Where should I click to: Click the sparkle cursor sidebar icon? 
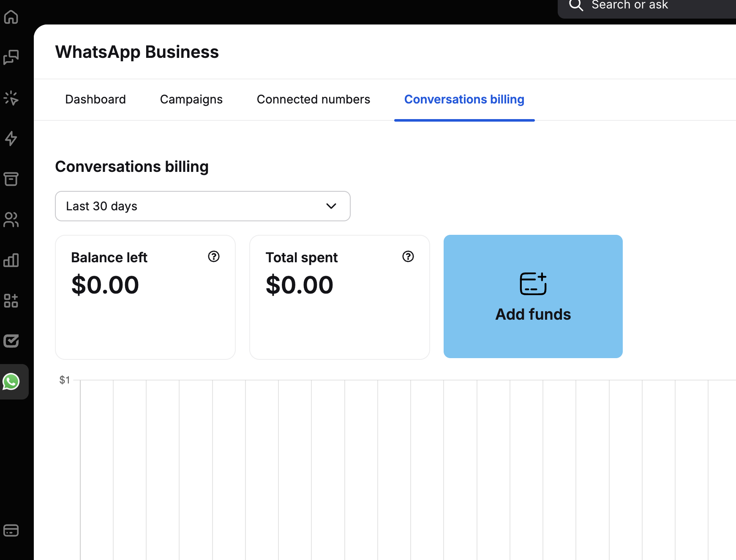click(x=11, y=98)
